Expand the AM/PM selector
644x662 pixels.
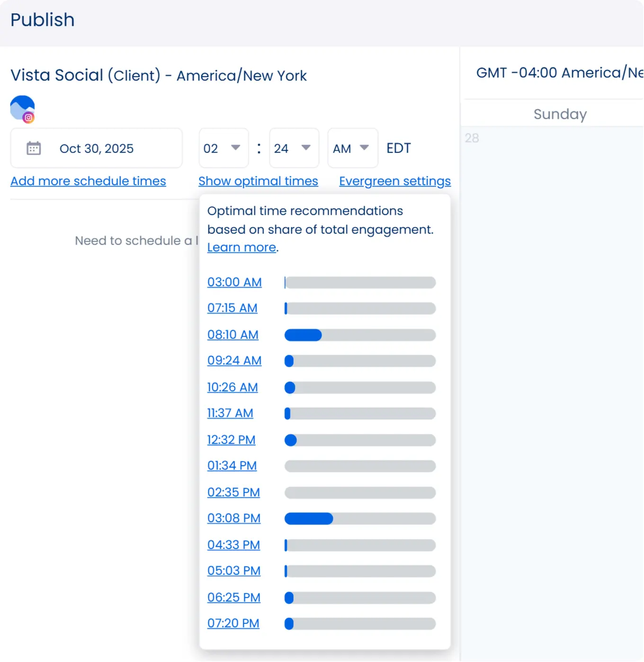point(352,149)
